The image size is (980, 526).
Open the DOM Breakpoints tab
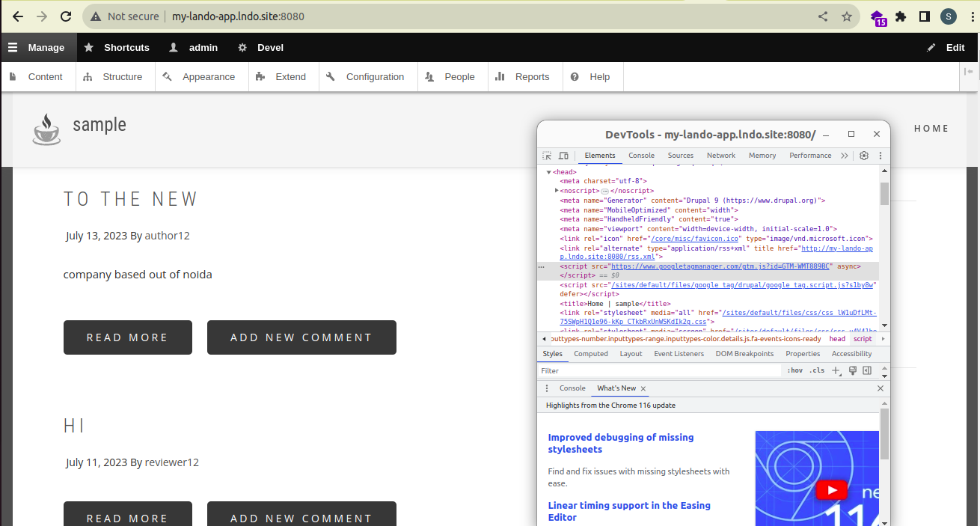tap(744, 354)
